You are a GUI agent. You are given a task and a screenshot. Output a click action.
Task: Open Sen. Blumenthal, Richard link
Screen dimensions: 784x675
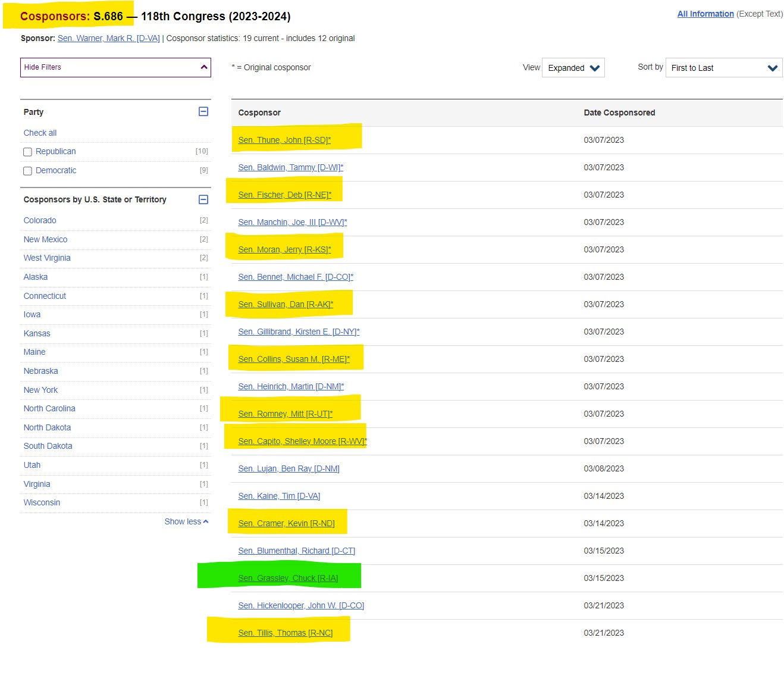[x=296, y=551]
